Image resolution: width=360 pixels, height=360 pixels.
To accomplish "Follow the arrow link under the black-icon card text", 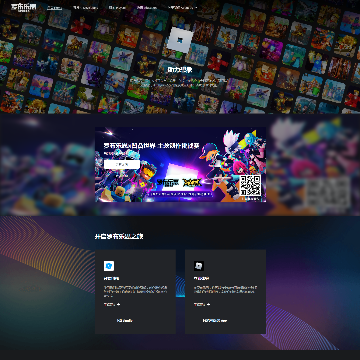I will (202, 304).
